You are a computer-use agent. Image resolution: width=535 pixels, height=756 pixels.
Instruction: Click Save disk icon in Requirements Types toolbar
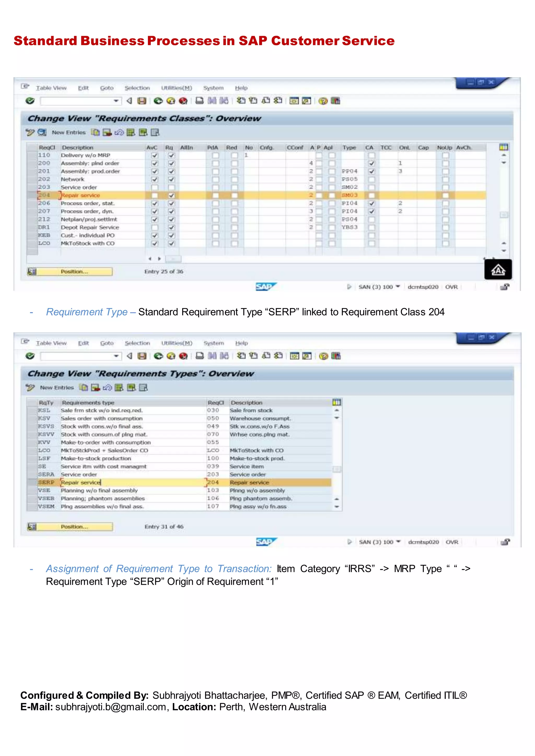[142, 356]
